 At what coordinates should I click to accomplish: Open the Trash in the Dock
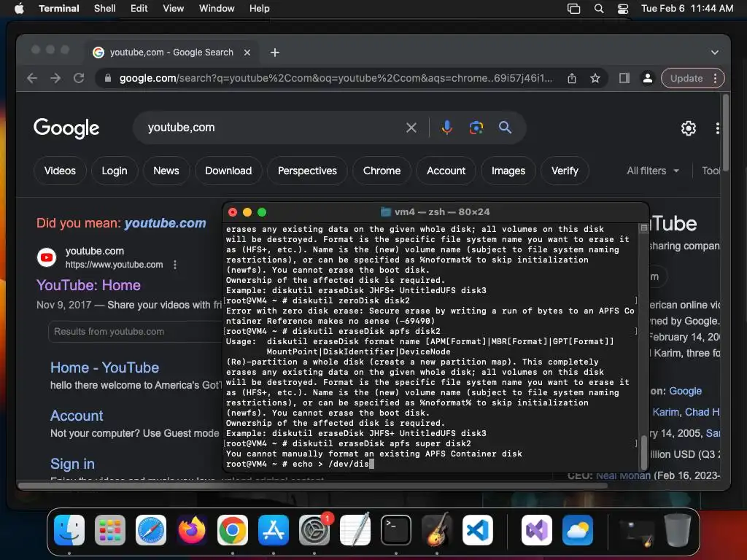click(x=678, y=529)
